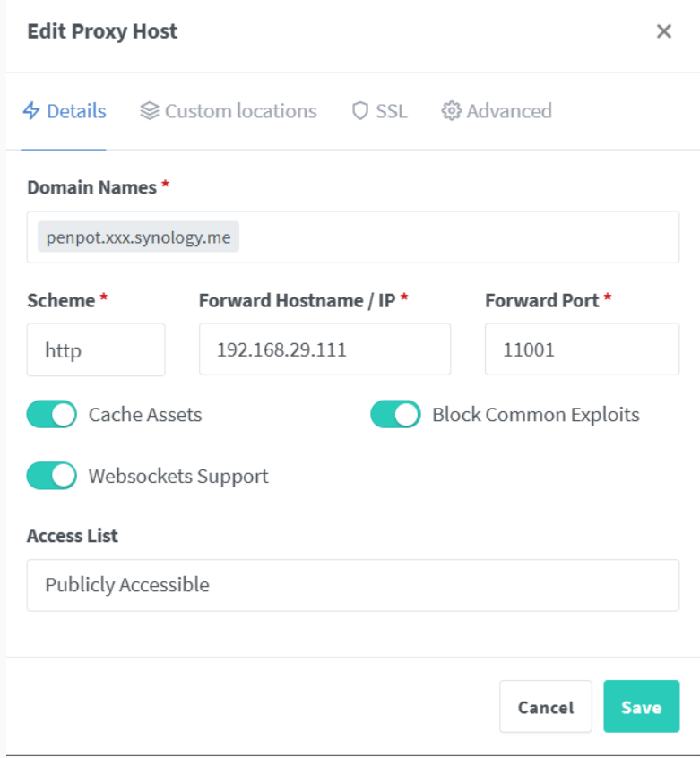Disable the Cache Assets toggle
Image resolution: width=700 pixels, height=758 pixels.
coord(52,415)
